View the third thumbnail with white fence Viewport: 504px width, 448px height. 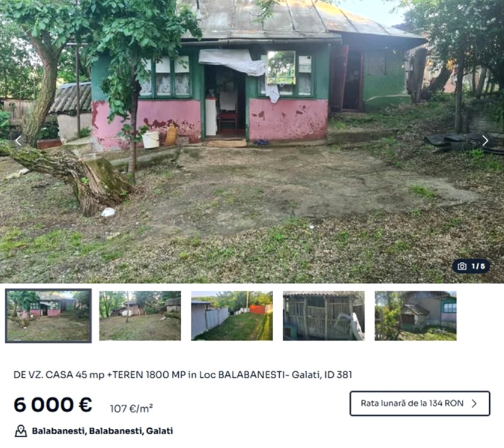click(232, 316)
